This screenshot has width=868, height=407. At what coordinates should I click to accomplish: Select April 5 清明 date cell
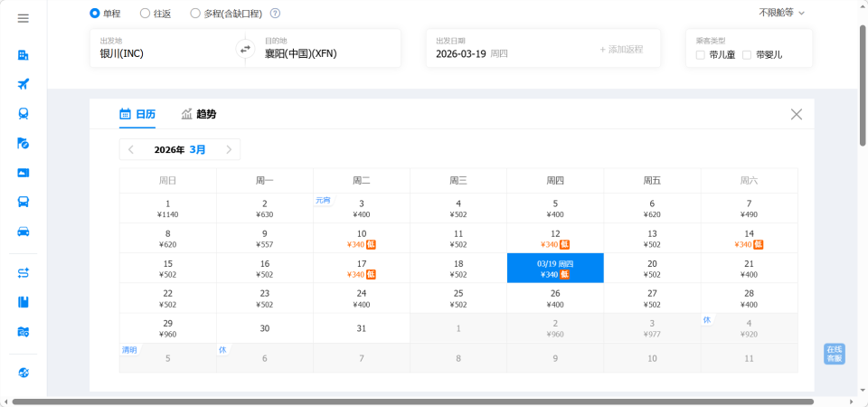point(168,358)
